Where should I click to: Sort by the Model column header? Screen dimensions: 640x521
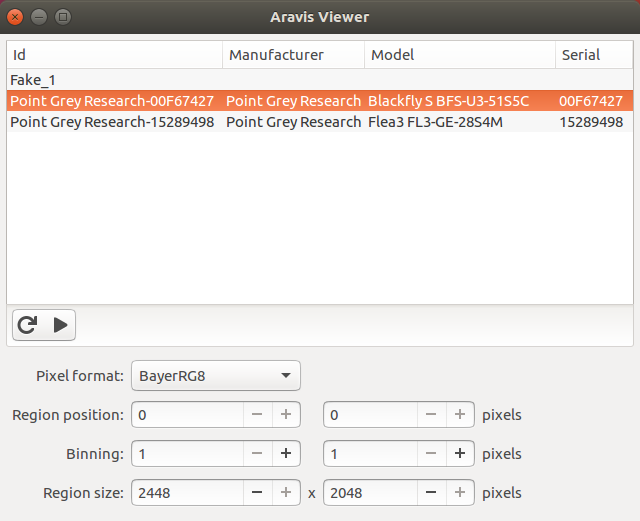460,55
